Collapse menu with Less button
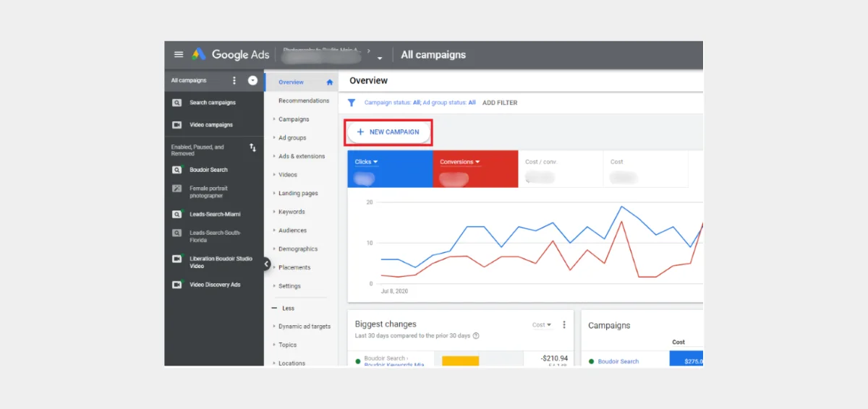 click(x=284, y=309)
